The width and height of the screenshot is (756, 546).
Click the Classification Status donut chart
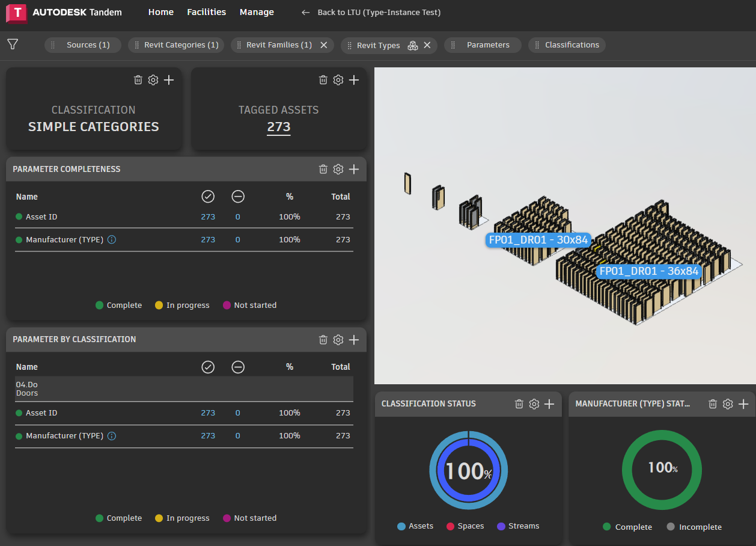click(x=469, y=470)
